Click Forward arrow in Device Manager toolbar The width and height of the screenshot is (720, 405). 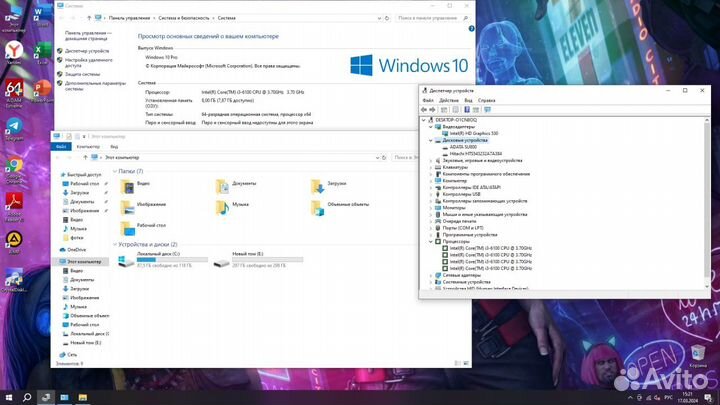[x=432, y=110]
